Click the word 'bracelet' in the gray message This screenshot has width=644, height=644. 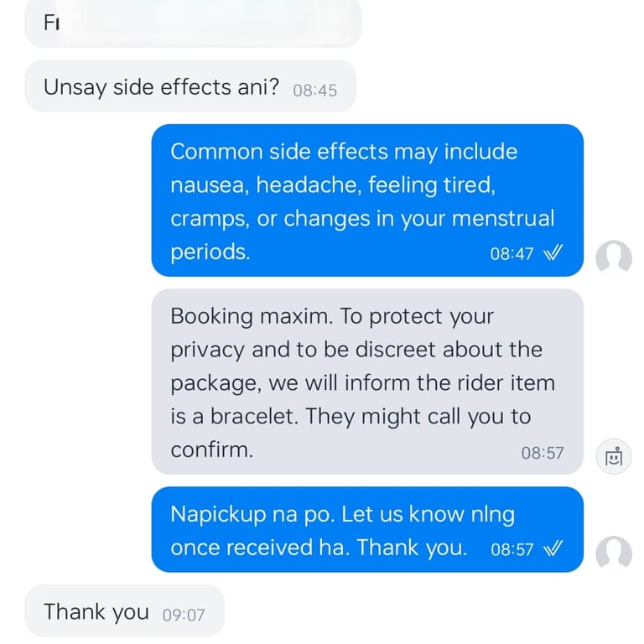pos(254,416)
